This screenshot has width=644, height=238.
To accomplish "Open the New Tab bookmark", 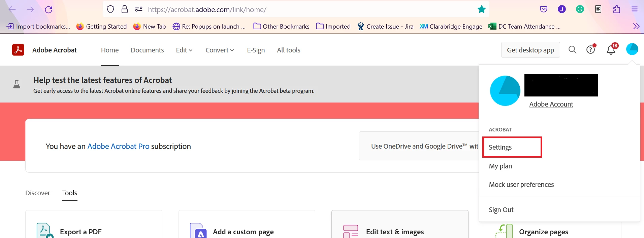I will pyautogui.click(x=150, y=26).
